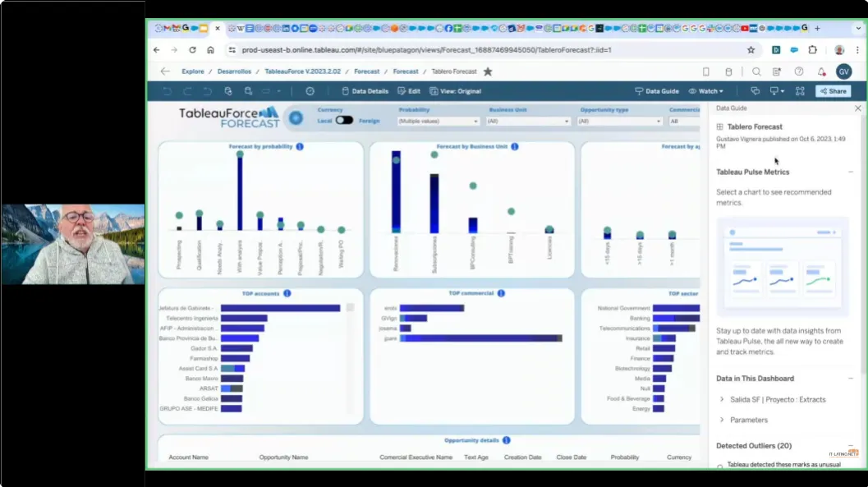Screen dimensions: 868x487
Task: Click the Close Date column header
Action: click(x=572, y=457)
